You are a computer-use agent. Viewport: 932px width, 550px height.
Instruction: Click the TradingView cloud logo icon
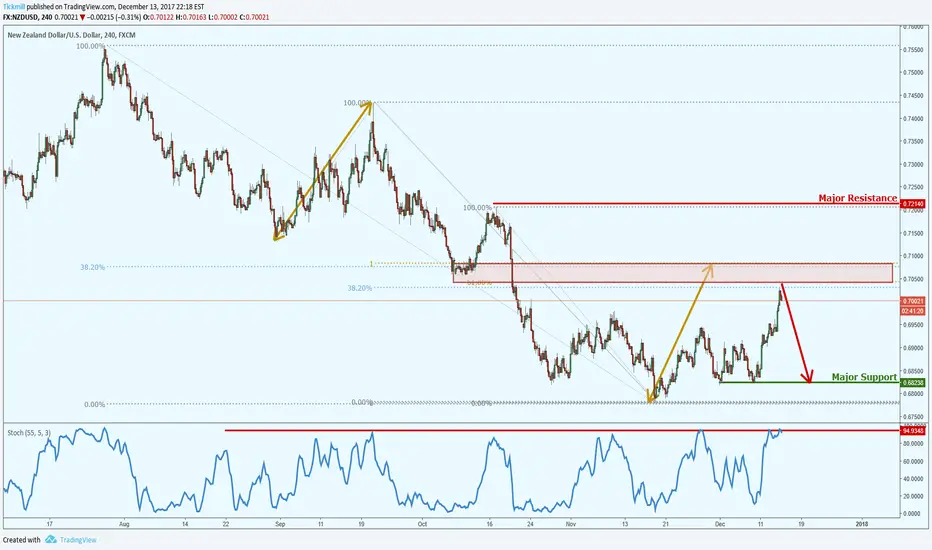[51, 539]
